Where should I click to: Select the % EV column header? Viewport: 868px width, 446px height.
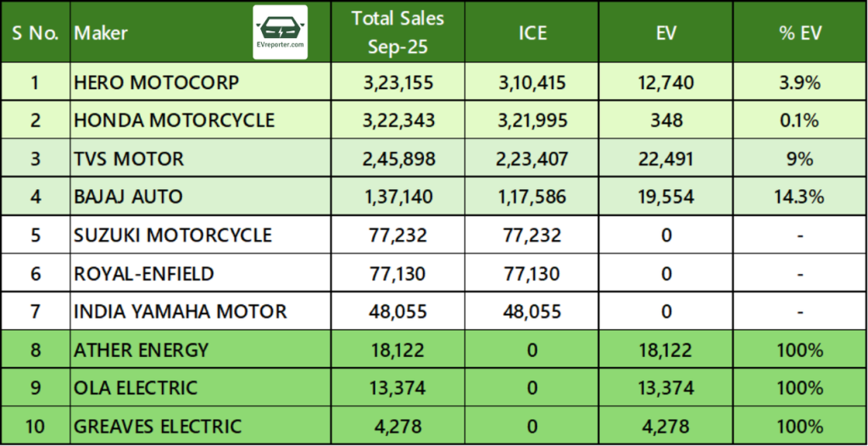click(799, 33)
